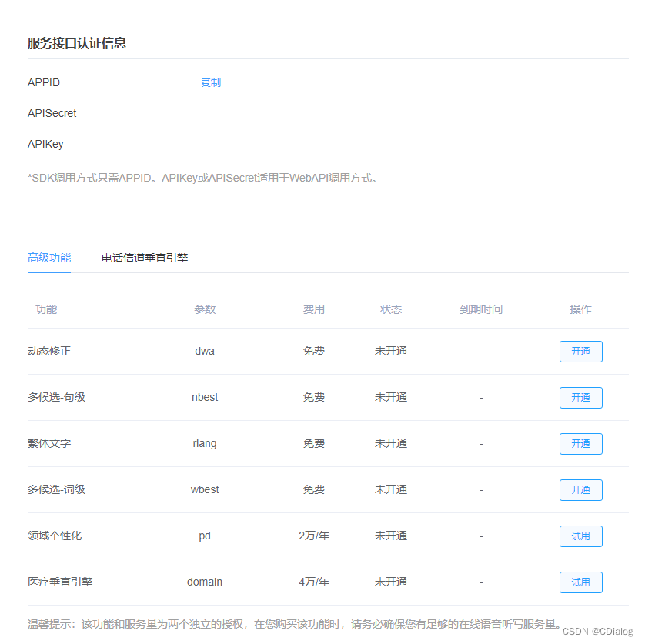Viewport: 645px width, 644px height.
Task: Click the rlang parameter cell
Action: click(205, 444)
